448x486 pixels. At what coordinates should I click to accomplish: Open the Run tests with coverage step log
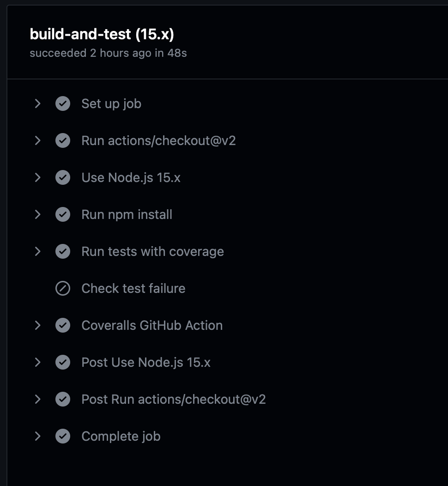[152, 252]
